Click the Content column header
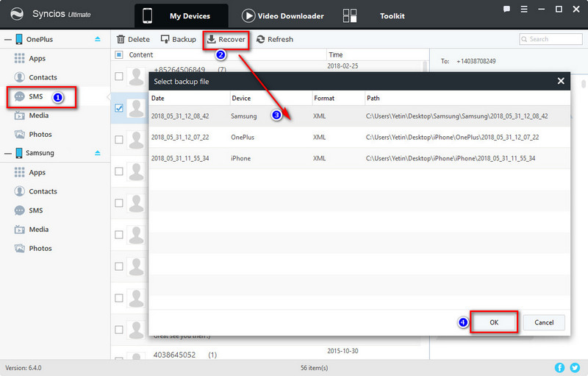Viewport: 588px width, 376px height. click(141, 54)
